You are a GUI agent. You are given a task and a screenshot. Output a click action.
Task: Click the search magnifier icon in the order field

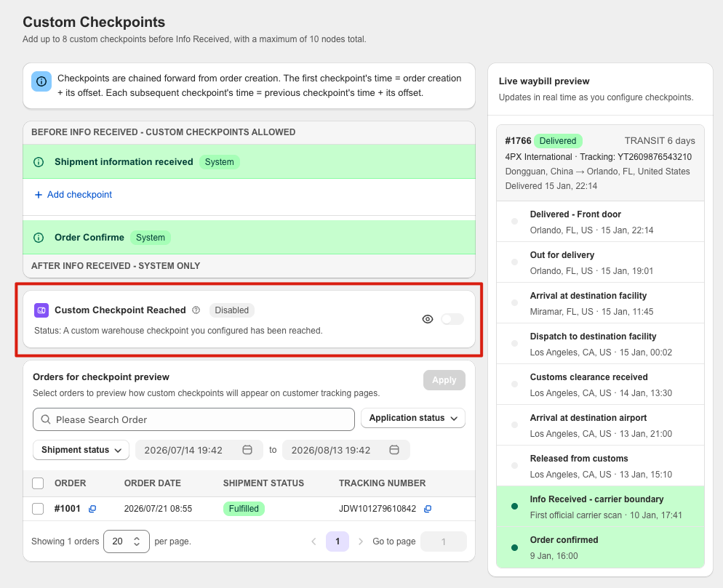[46, 419]
